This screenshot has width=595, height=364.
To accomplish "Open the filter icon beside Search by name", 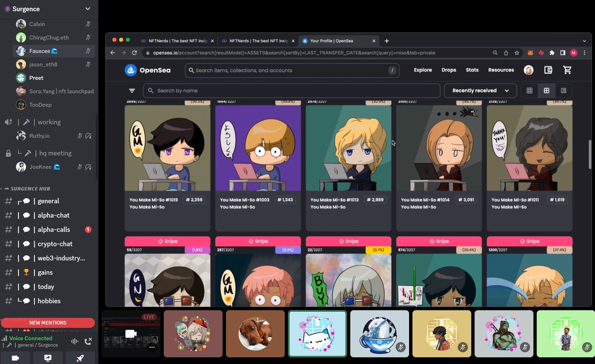I will pyautogui.click(x=132, y=91).
